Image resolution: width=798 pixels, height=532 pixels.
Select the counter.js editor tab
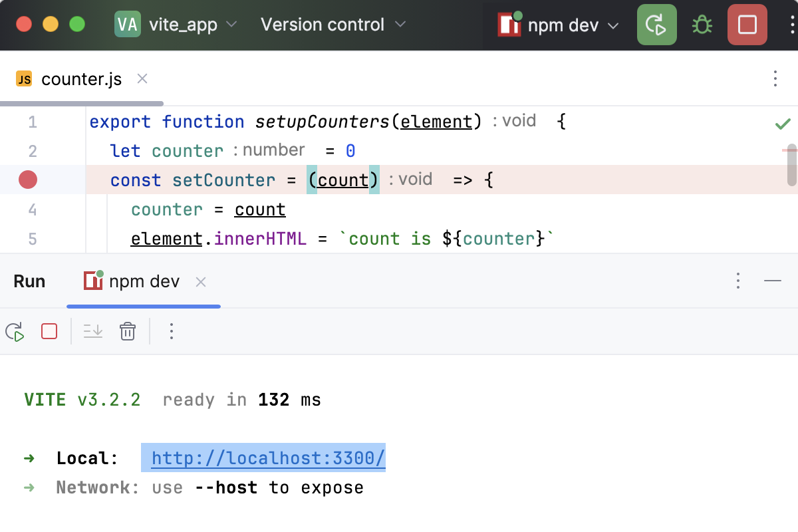[x=81, y=78]
